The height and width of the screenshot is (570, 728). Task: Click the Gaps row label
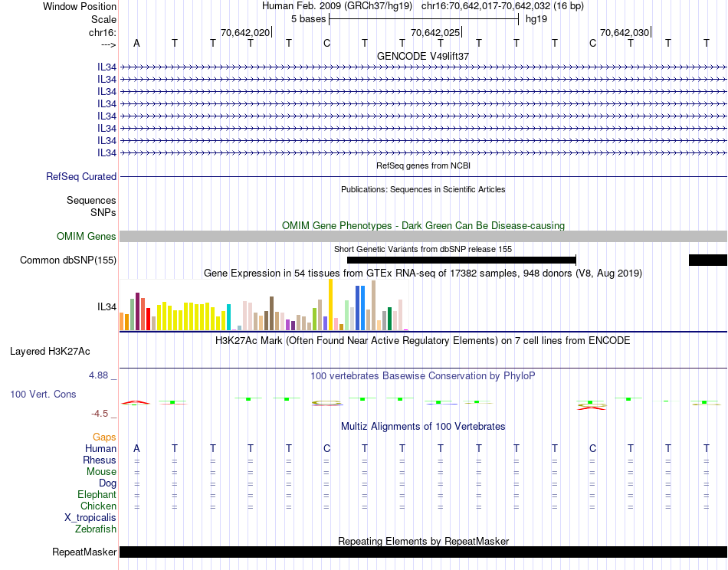coord(104,437)
